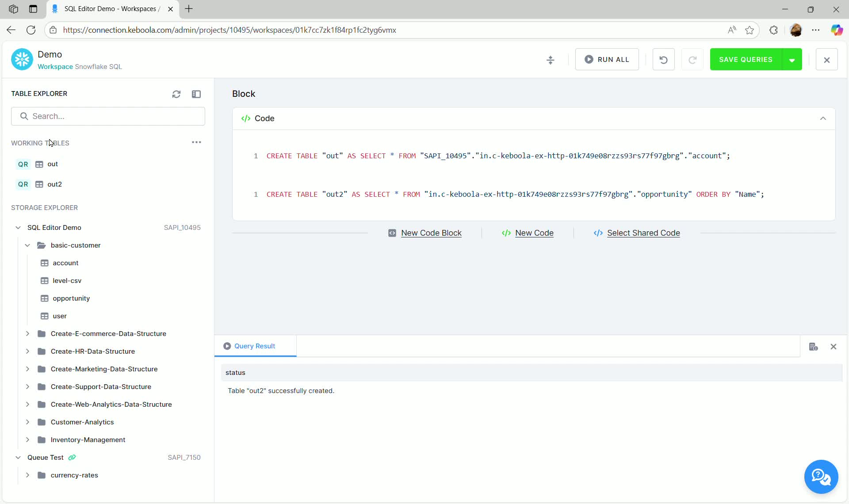The width and height of the screenshot is (849, 504).
Task: Click the collapse rows icon in the toolbar
Action: pos(551,59)
